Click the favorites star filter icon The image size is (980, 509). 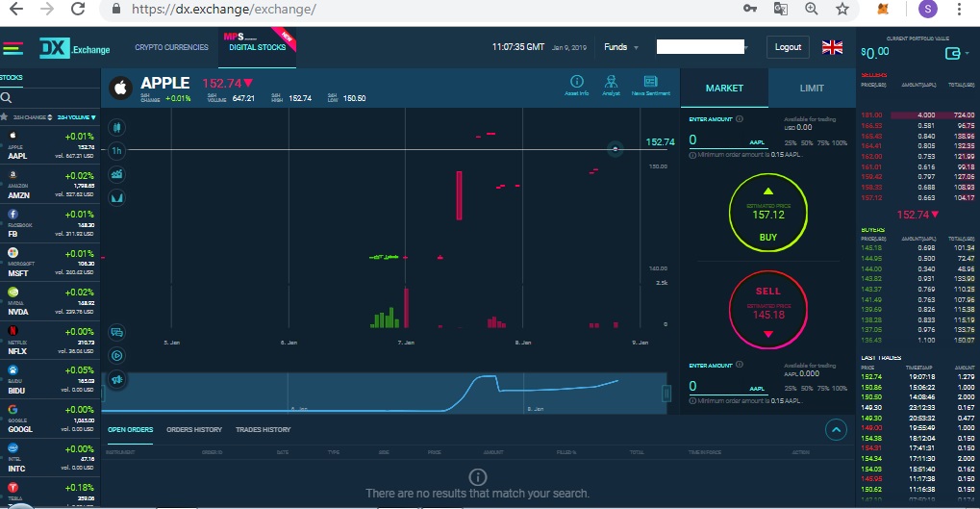pyautogui.click(x=5, y=117)
